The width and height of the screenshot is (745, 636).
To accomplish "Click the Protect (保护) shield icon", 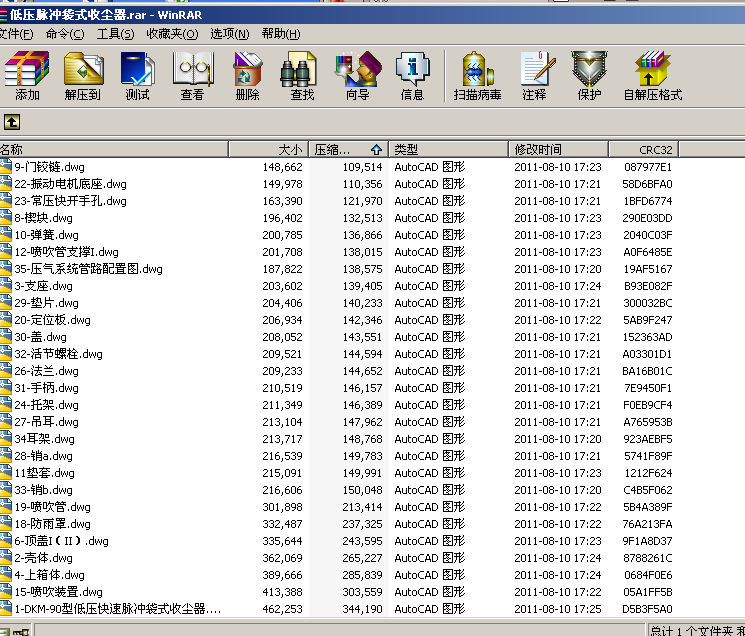I will pyautogui.click(x=589, y=76).
